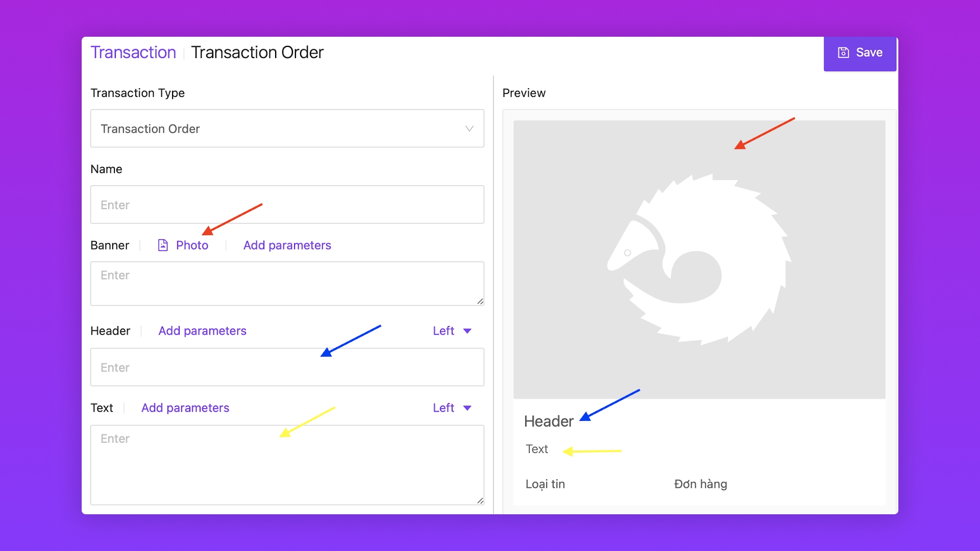
Task: Focus the Header input field
Action: coord(287,367)
